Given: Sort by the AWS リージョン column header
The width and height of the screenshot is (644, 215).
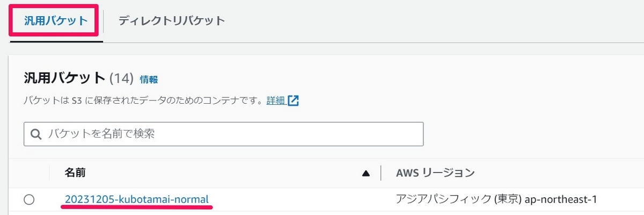Looking at the screenshot, I should [435, 173].
